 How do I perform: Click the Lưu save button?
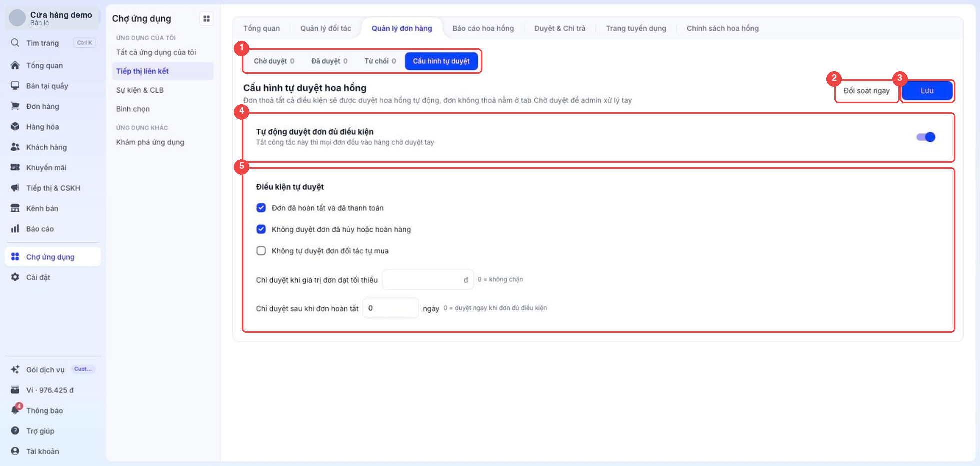tap(927, 91)
